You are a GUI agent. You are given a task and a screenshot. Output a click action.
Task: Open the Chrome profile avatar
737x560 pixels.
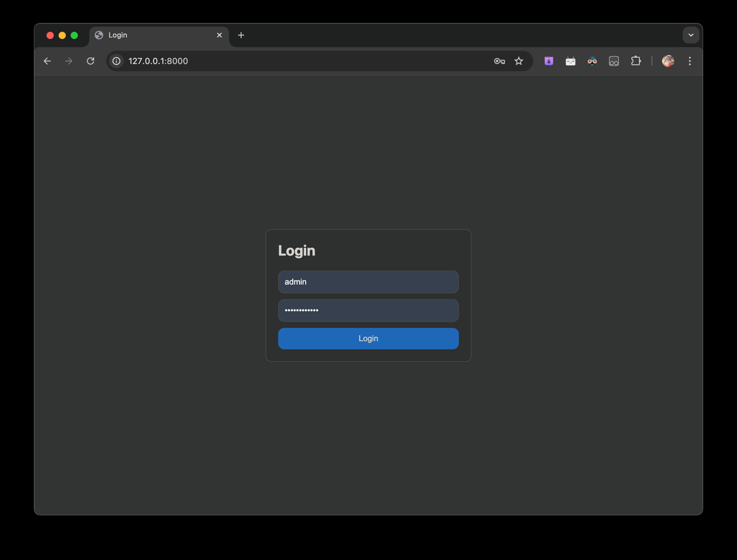pos(668,61)
